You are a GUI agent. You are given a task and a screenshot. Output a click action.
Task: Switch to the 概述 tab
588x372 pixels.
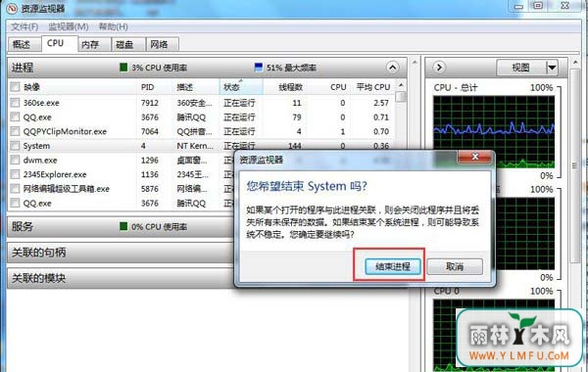pos(24,45)
